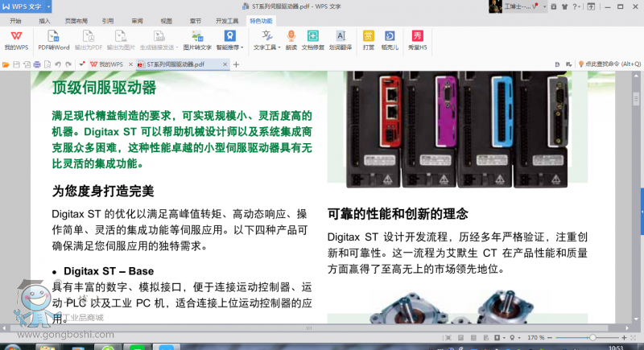Image resolution: width=644 pixels, height=350 pixels.
Task: Click the 我的WPS ribbon icon
Action: (x=16, y=40)
